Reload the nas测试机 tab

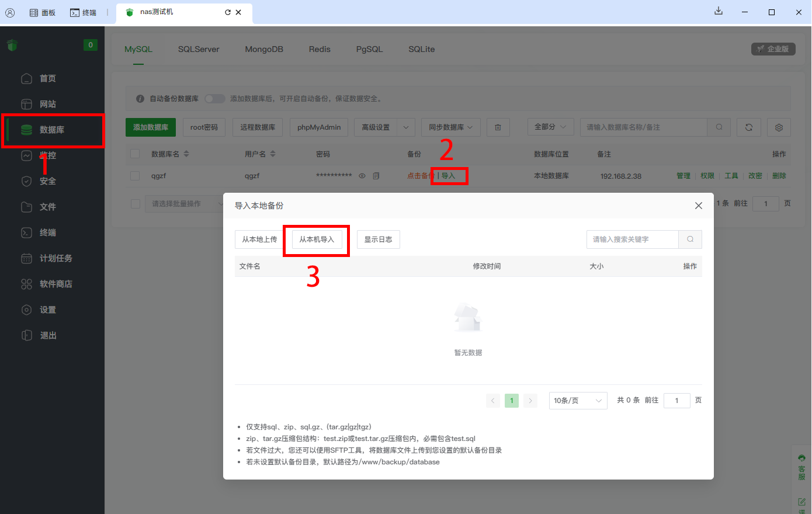pyautogui.click(x=227, y=12)
